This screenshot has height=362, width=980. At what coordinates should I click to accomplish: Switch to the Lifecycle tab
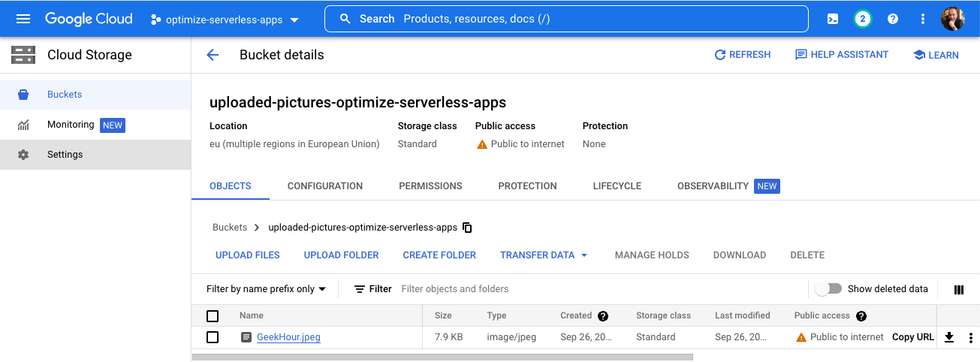coord(617,186)
